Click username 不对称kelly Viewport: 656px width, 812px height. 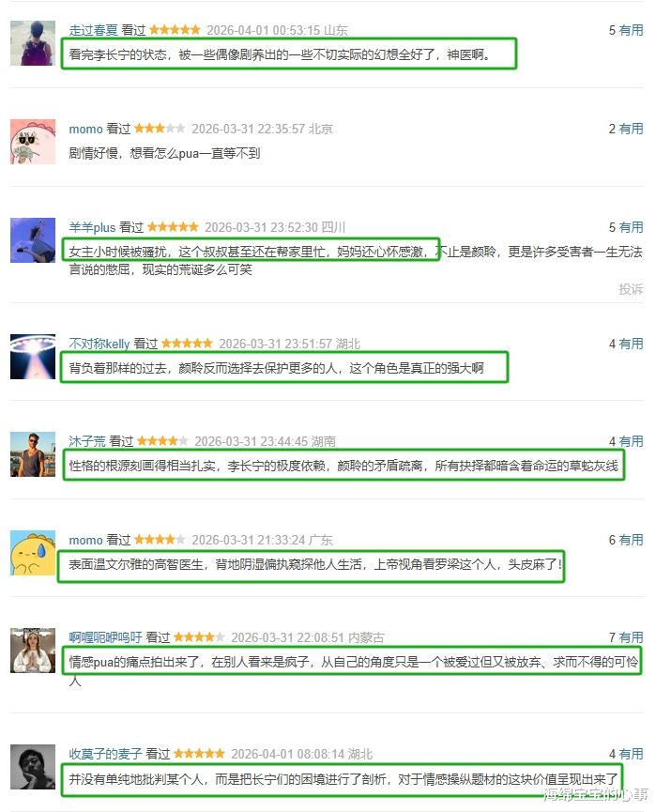pyautogui.click(x=99, y=344)
